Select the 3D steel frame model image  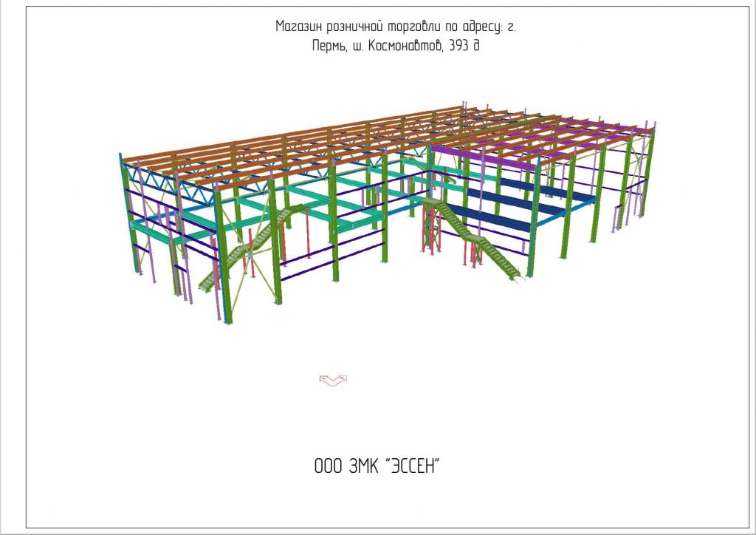[x=387, y=212]
